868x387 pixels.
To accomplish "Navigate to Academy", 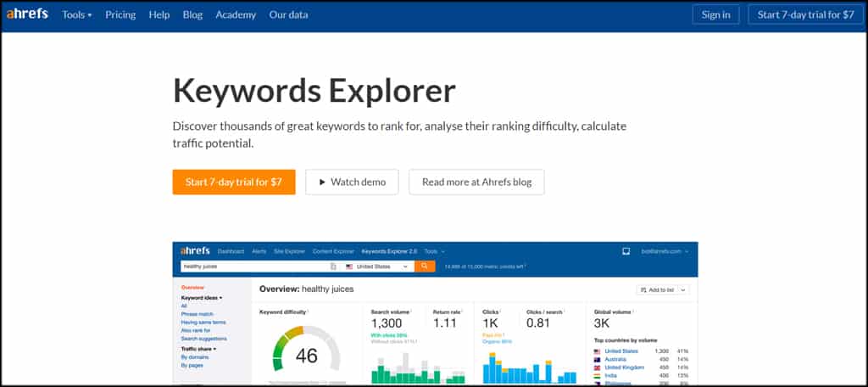I will [x=236, y=15].
